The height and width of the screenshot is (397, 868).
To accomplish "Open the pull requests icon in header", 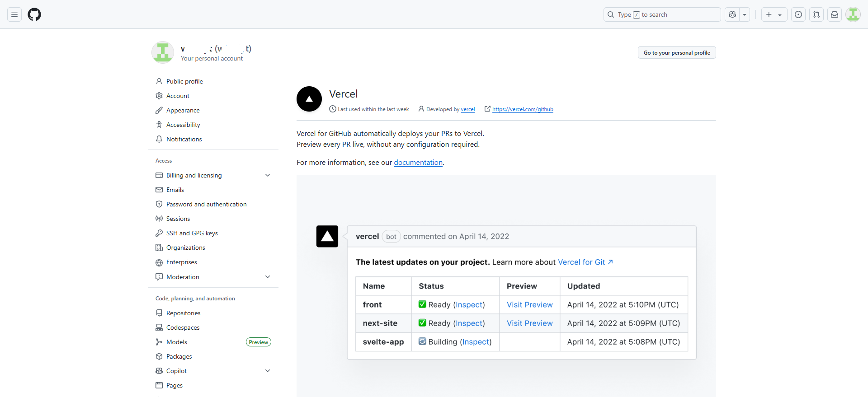I will point(816,14).
